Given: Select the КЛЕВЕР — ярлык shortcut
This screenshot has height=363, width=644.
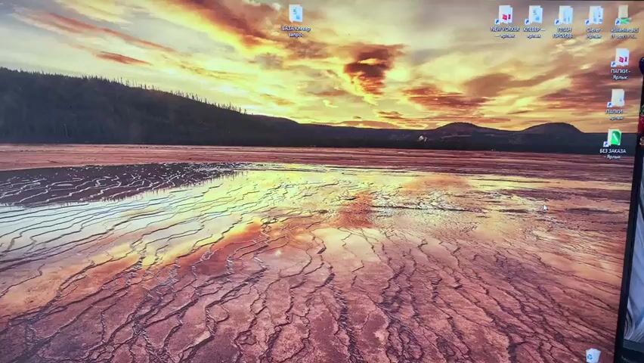Looking at the screenshot, I should (534, 22).
